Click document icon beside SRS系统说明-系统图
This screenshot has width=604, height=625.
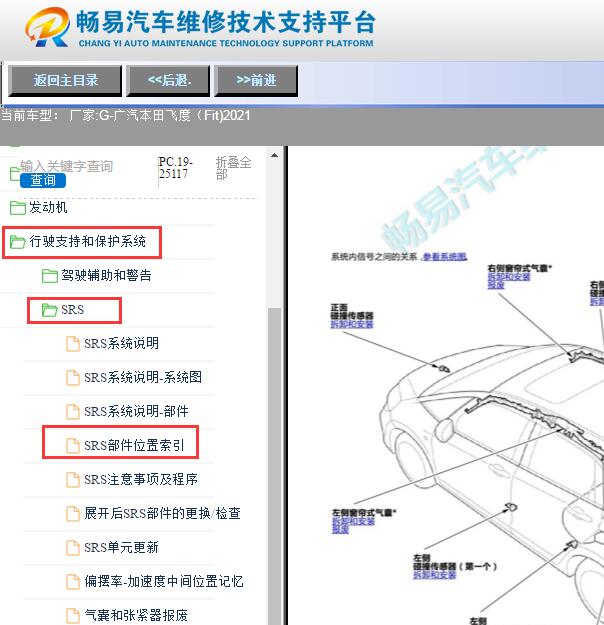pyautogui.click(x=73, y=377)
